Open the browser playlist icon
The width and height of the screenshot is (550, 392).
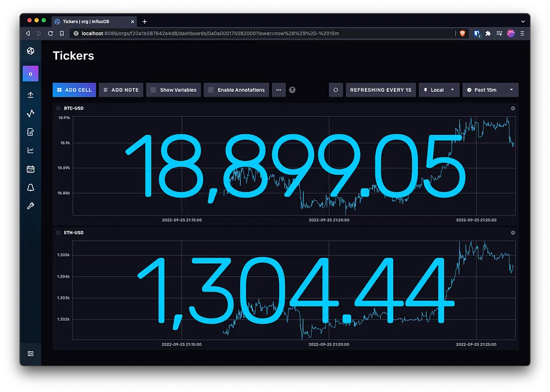[499, 33]
